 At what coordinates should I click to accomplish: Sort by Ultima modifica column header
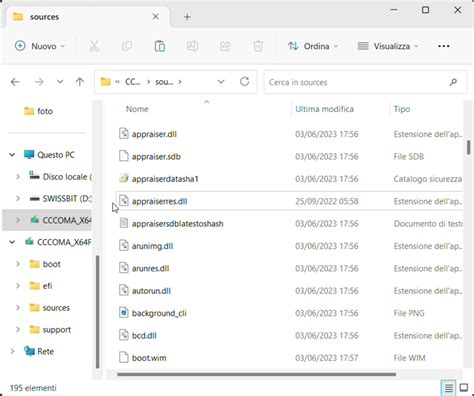(324, 109)
